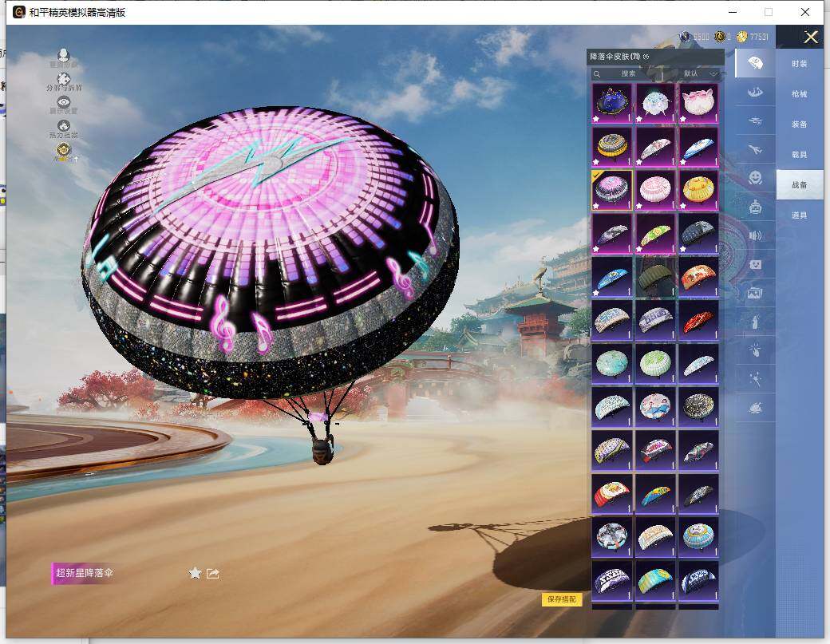Open the 分解与拆解 puzzle icon
Screen dimensions: 830x644
click(64, 80)
